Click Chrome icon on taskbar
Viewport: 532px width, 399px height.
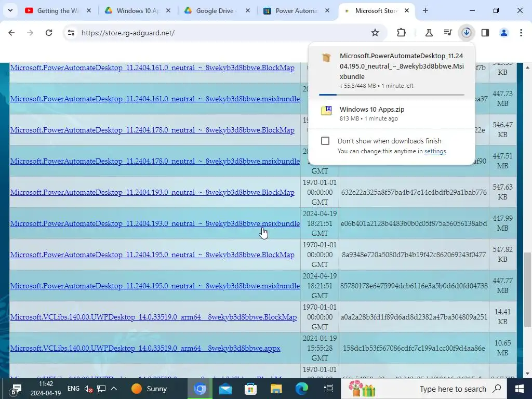pos(200,389)
